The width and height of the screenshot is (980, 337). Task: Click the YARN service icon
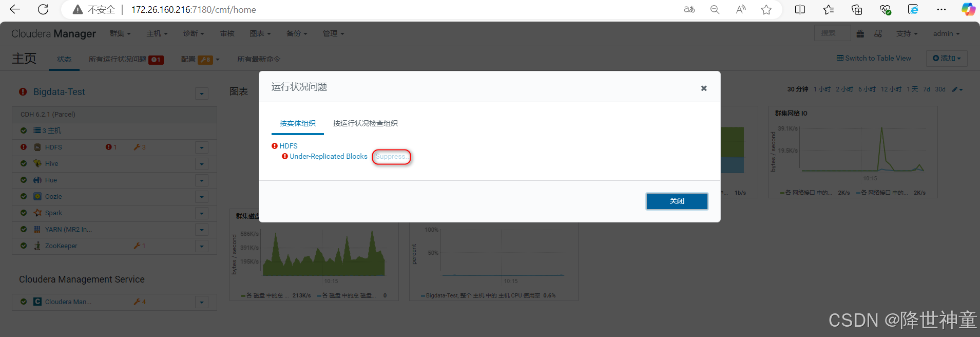37,229
